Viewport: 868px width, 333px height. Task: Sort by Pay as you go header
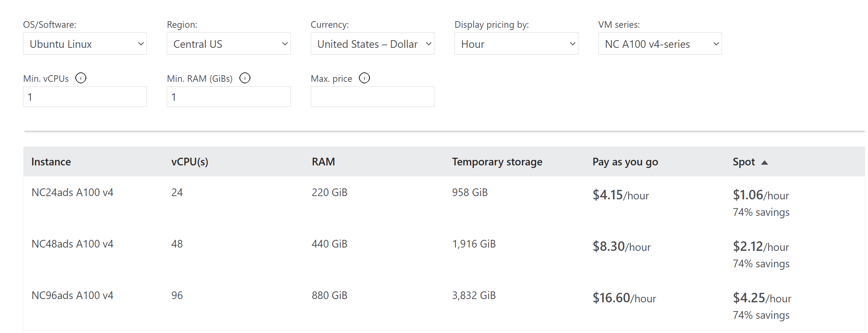click(x=625, y=162)
